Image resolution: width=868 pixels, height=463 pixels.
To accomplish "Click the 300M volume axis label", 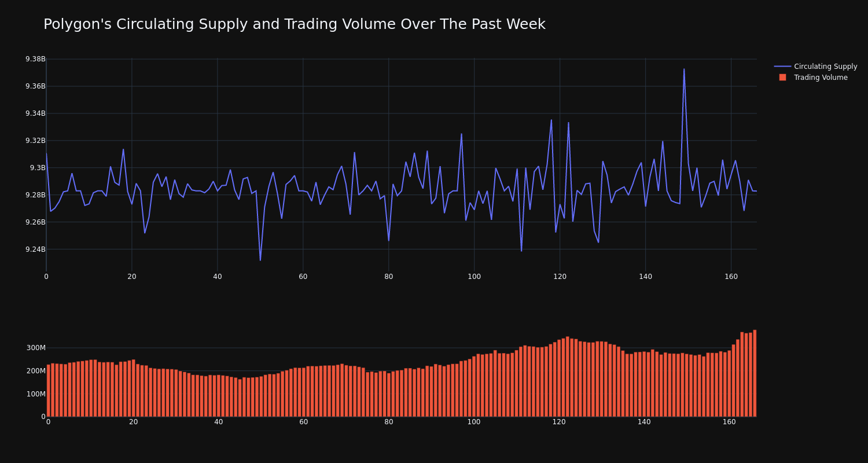I will [x=35, y=348].
